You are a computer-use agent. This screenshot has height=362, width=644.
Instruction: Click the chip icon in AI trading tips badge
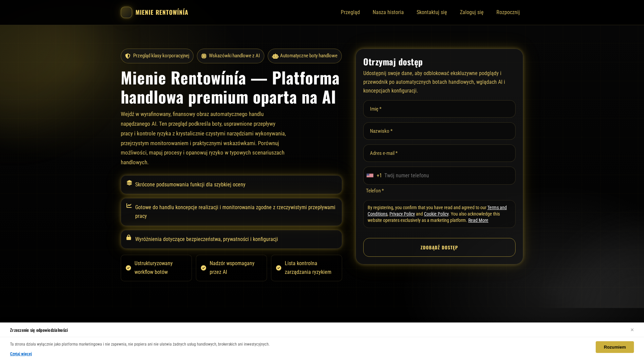204,56
